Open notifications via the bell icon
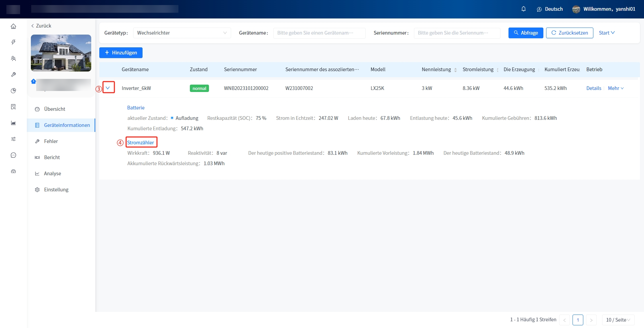Image resolution: width=644 pixels, height=328 pixels. (x=523, y=9)
